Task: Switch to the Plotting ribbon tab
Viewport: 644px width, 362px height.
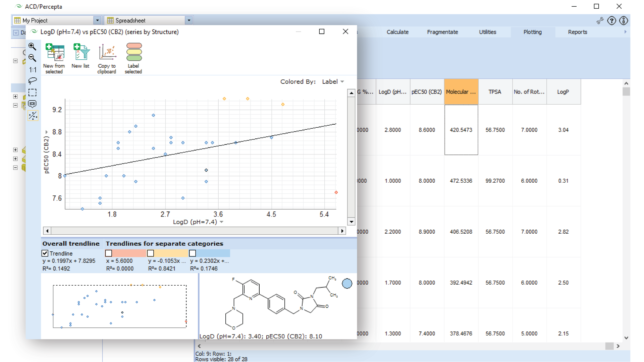Action: point(533,32)
